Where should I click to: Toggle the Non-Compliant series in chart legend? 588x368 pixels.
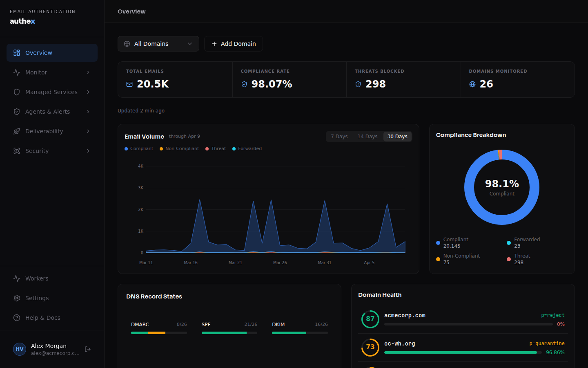179,149
